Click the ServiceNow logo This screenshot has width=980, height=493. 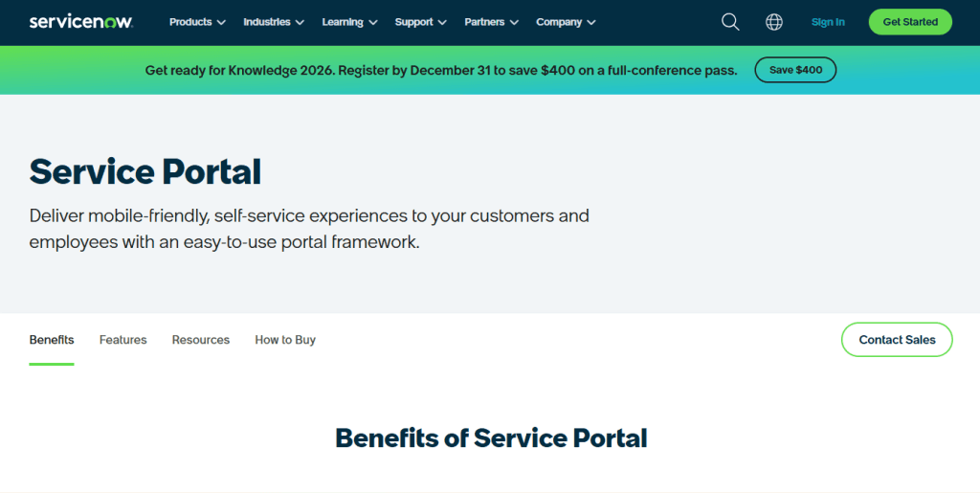click(81, 22)
